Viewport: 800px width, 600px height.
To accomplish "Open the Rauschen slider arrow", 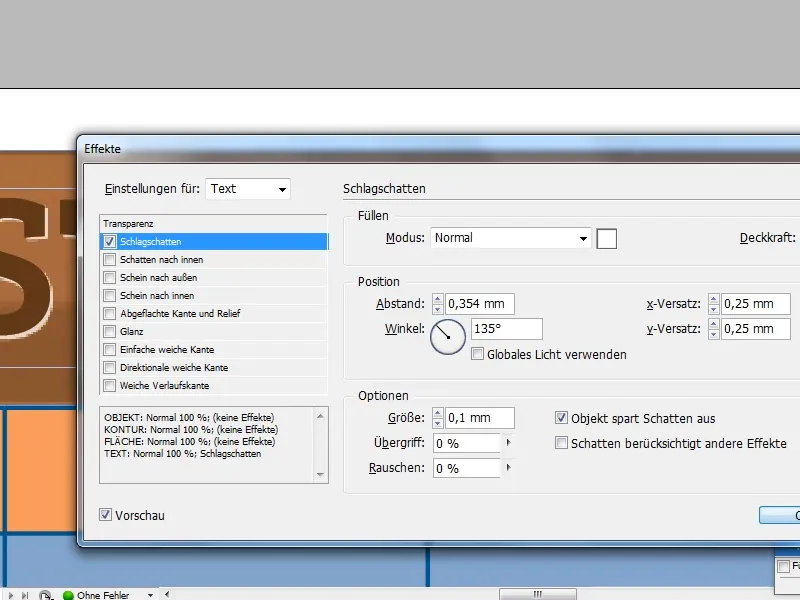I will click(x=508, y=467).
